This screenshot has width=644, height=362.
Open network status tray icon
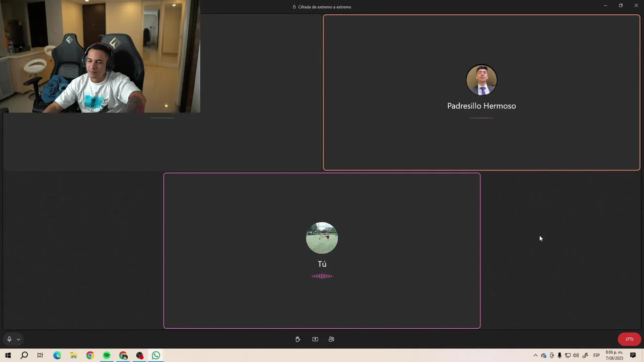click(568, 355)
